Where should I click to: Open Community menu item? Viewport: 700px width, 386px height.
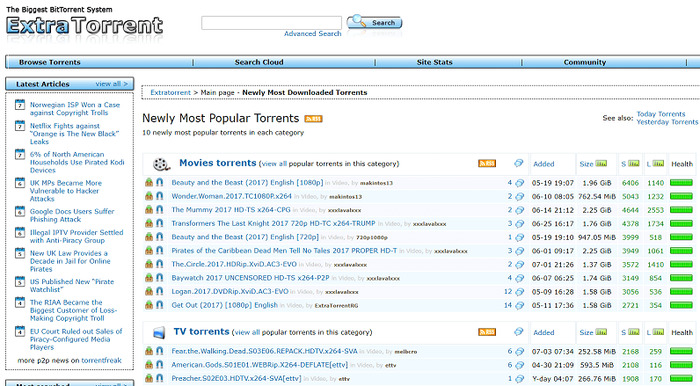coord(584,62)
